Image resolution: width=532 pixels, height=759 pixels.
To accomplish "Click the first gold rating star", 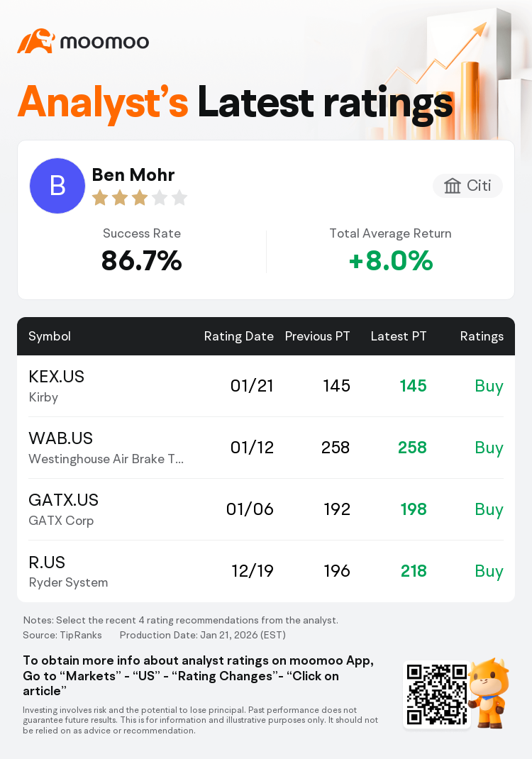I will click(100, 197).
